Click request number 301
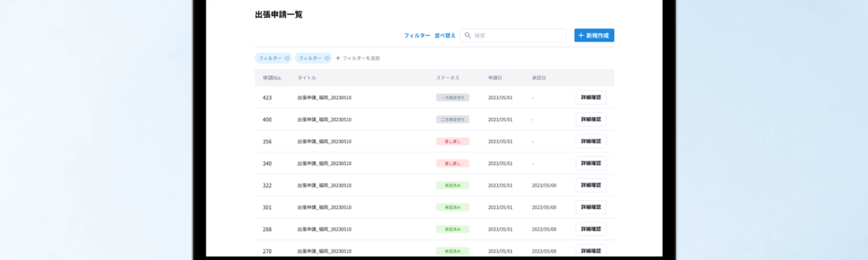Viewport: 868px width, 260px height. point(267,207)
